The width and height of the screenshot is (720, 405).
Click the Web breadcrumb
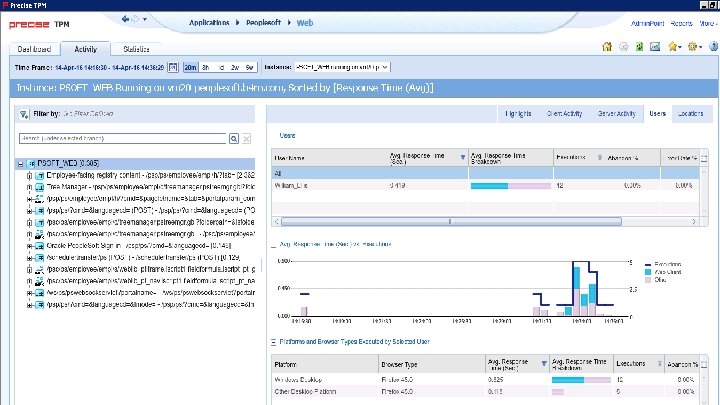tap(305, 23)
